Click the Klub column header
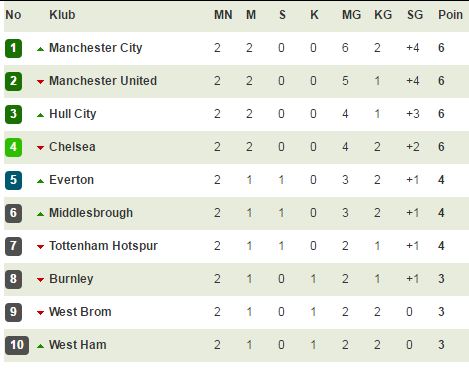 (x=62, y=15)
